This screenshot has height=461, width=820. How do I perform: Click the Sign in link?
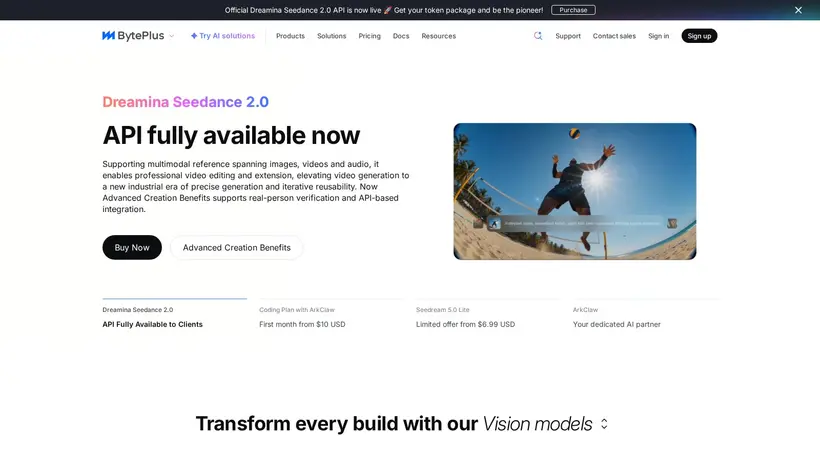(658, 36)
